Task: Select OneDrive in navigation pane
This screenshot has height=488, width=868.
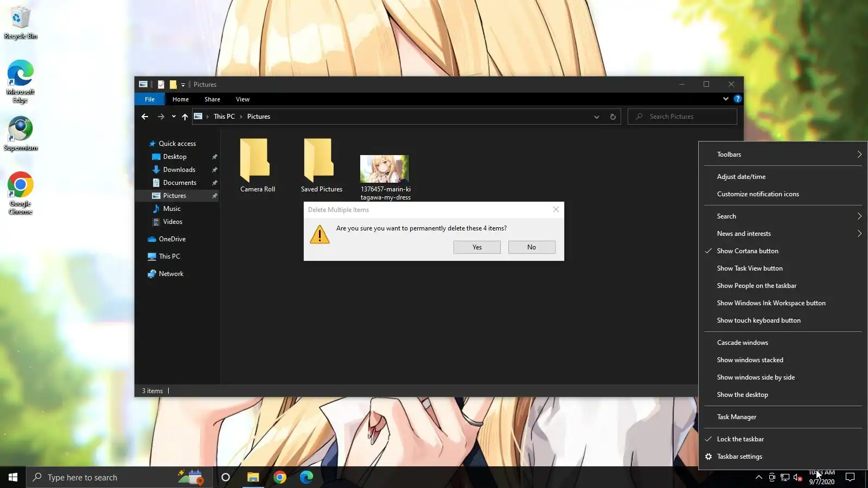Action: 172,239
